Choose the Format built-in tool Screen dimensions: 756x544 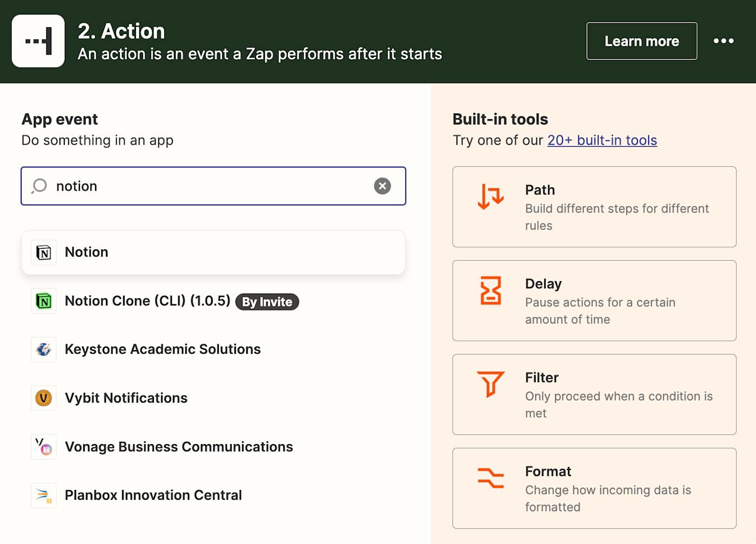tap(594, 488)
